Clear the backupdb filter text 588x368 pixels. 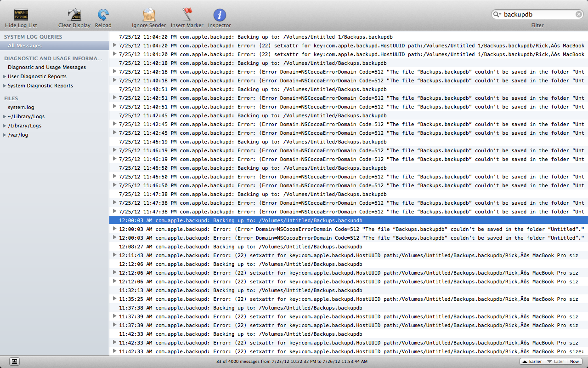pos(579,14)
